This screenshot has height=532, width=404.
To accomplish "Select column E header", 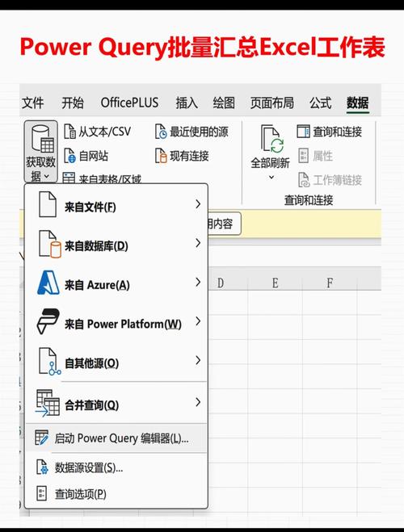I will pyautogui.click(x=275, y=283).
